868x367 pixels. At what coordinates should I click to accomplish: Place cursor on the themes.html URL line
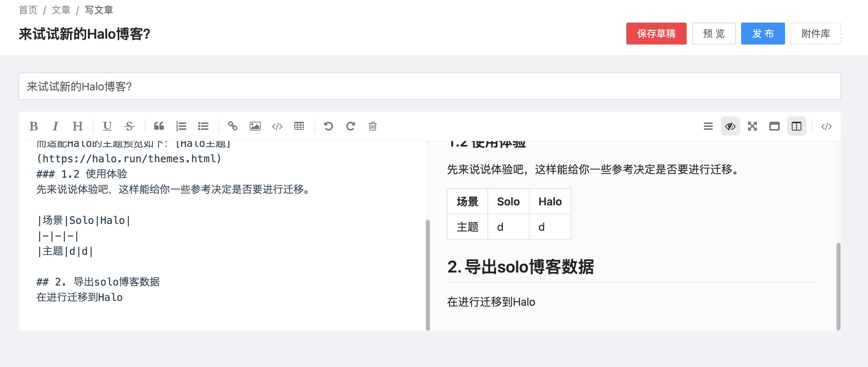pos(129,159)
